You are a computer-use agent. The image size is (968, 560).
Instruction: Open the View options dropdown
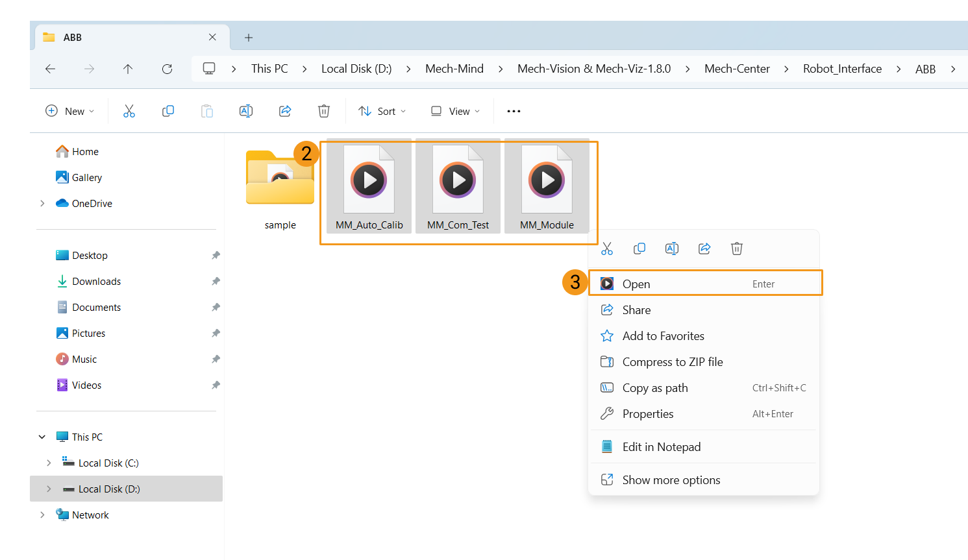(456, 111)
